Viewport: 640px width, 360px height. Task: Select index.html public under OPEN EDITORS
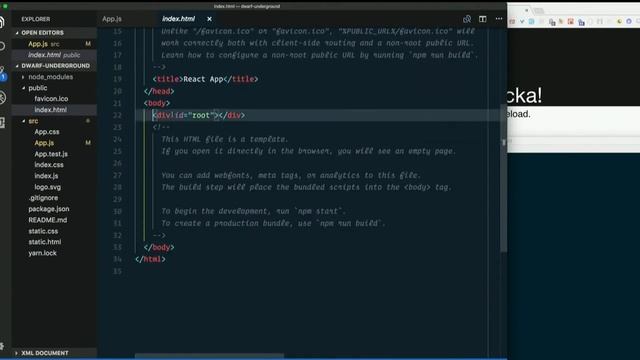pos(54,55)
